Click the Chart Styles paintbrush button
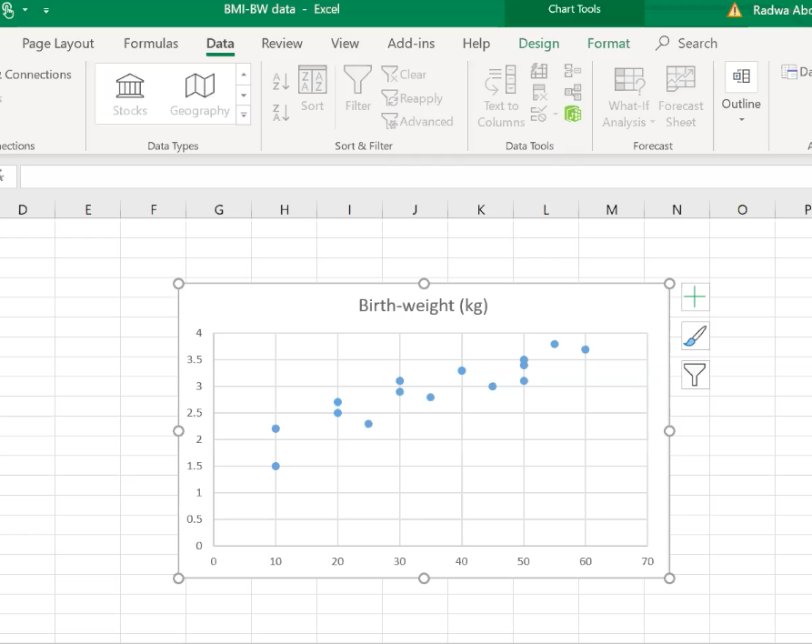 695,336
